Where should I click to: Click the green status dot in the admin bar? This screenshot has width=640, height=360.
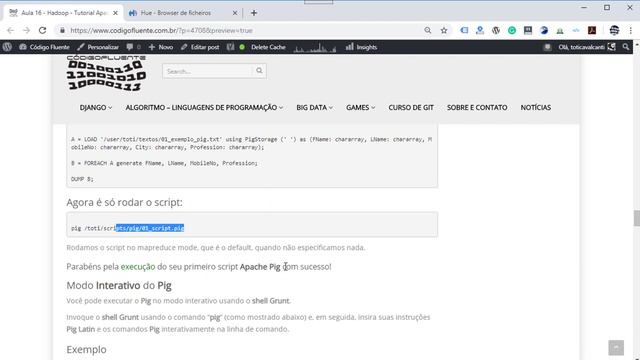242,47
